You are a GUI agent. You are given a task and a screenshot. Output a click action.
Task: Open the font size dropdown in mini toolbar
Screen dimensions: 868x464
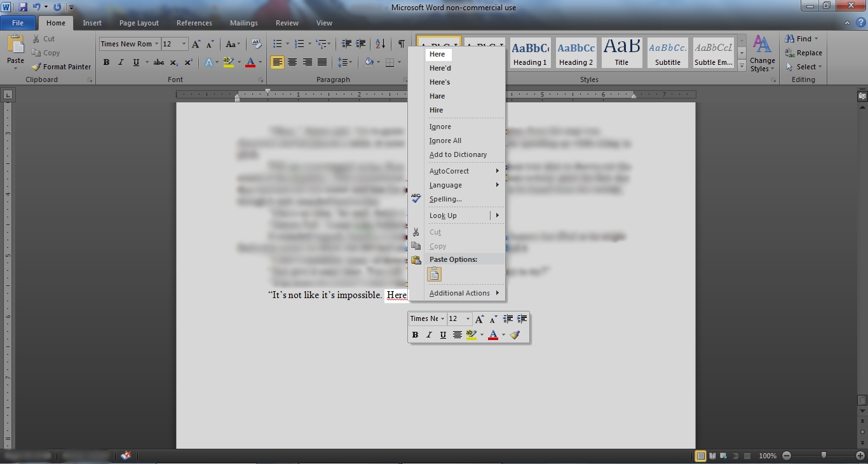tap(468, 319)
